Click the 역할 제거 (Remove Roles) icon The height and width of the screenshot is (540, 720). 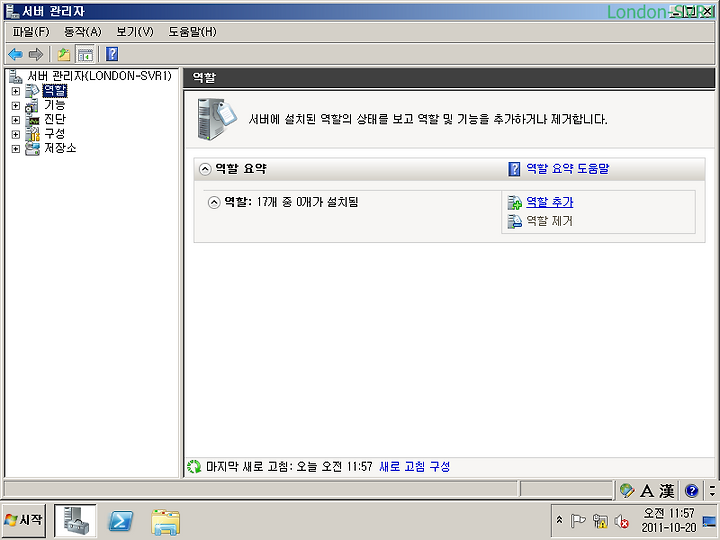(x=514, y=221)
